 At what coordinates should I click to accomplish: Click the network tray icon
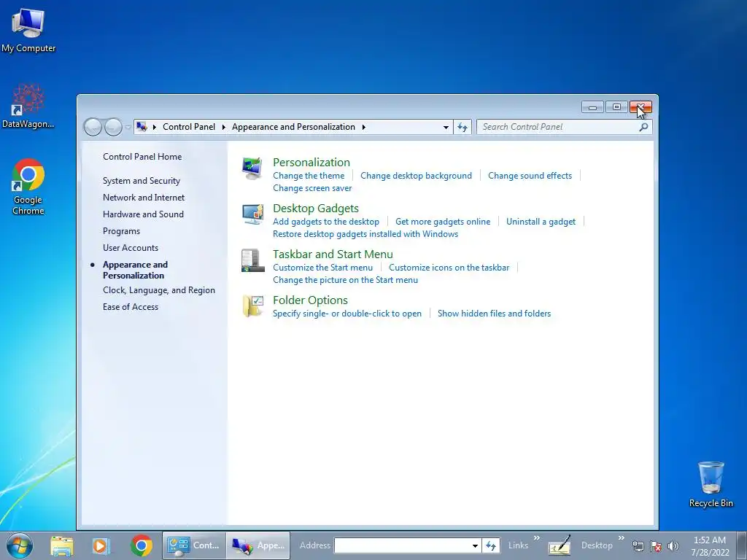[638, 546]
